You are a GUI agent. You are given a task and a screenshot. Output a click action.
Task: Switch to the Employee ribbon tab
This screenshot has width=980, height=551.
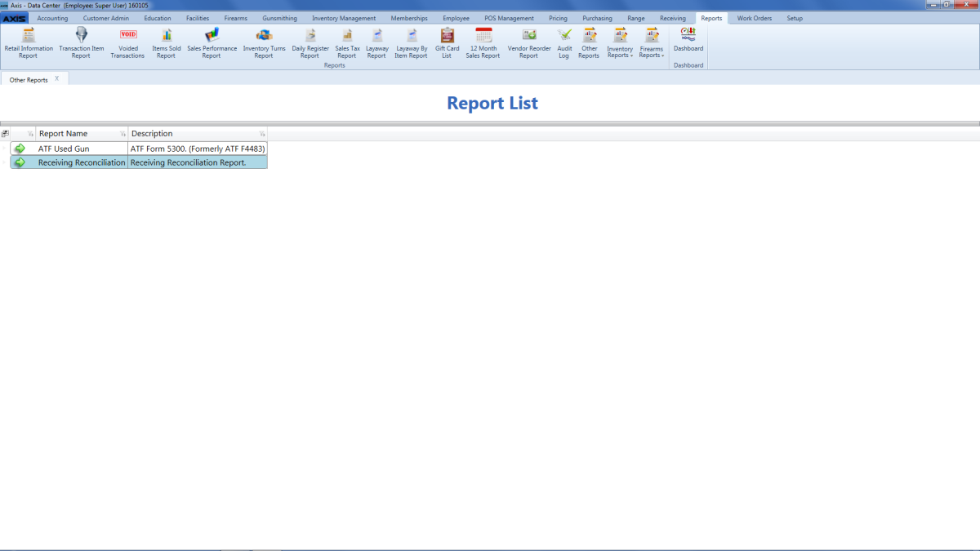click(x=457, y=18)
